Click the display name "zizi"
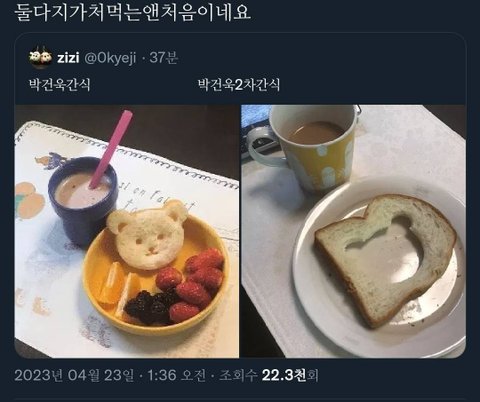The width and height of the screenshot is (480, 402). click(68, 58)
